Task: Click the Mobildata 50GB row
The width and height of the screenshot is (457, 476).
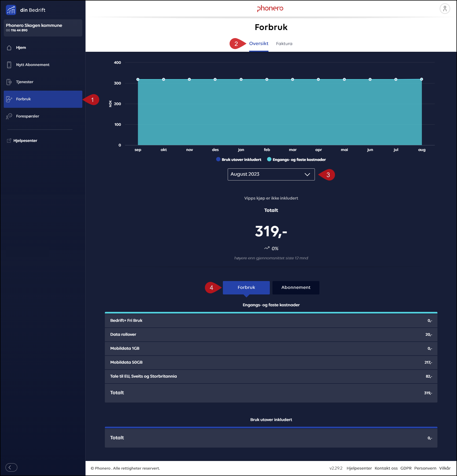Action: pos(271,363)
